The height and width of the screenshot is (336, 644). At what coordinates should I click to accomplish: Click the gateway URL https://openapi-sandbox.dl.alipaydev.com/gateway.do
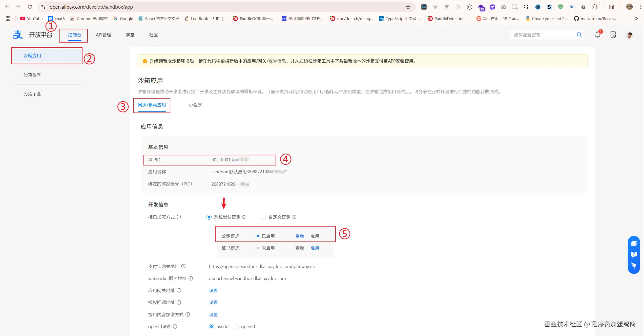tap(262, 266)
